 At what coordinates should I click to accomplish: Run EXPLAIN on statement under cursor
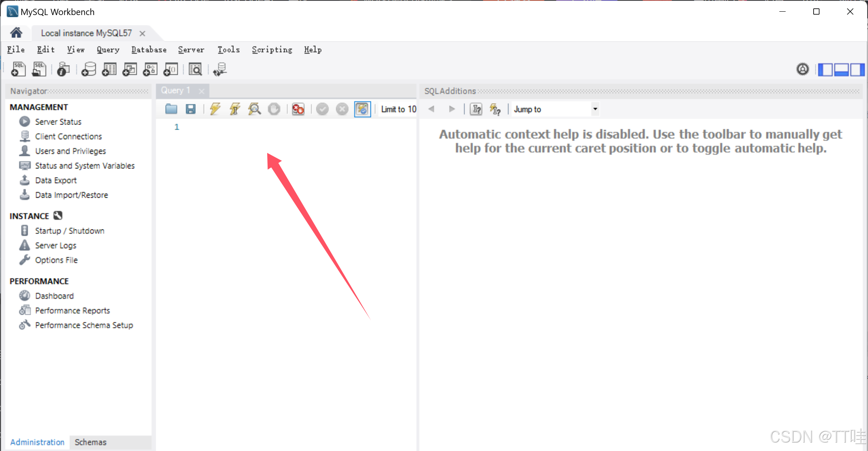click(254, 109)
